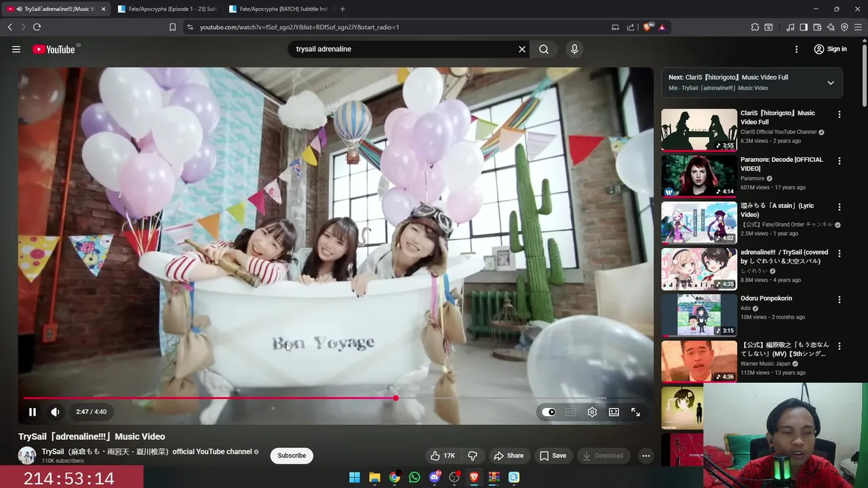
Task: Reload the current page
Action: [x=37, y=27]
